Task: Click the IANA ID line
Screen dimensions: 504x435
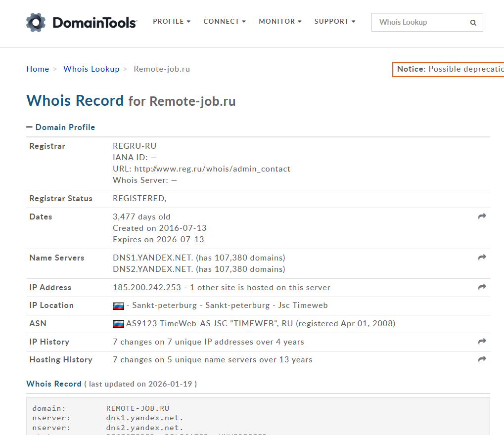Action: (135, 157)
